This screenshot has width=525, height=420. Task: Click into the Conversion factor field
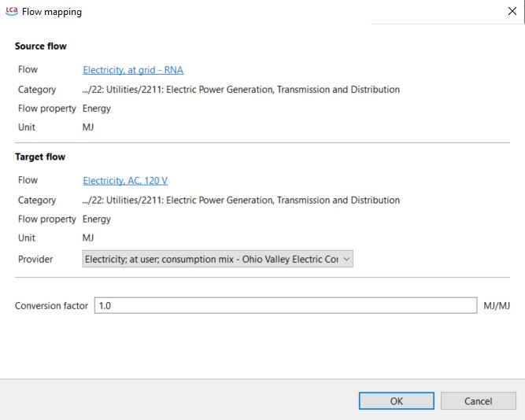(x=285, y=306)
